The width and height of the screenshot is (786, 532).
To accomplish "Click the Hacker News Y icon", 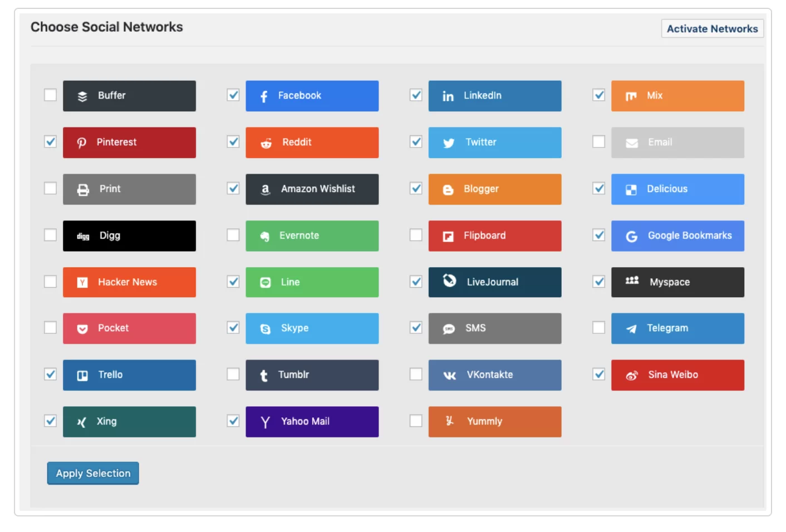I will tap(82, 283).
